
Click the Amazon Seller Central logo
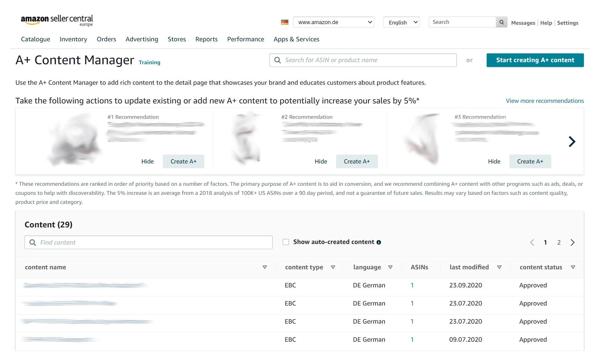57,21
